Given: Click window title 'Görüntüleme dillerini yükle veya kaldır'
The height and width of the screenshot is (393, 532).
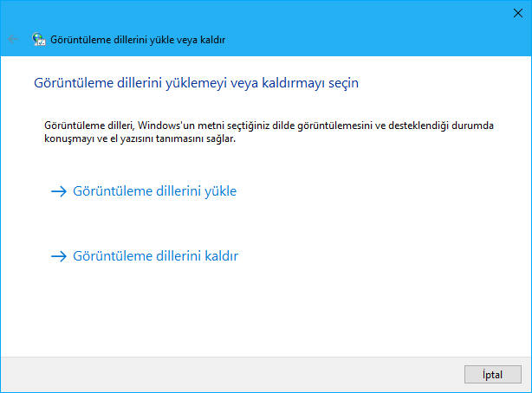Looking at the screenshot, I should (138, 40).
